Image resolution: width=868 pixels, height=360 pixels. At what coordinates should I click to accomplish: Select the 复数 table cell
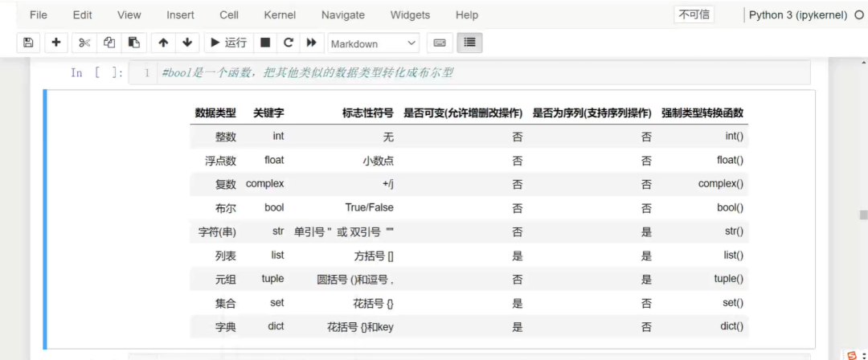point(226,184)
